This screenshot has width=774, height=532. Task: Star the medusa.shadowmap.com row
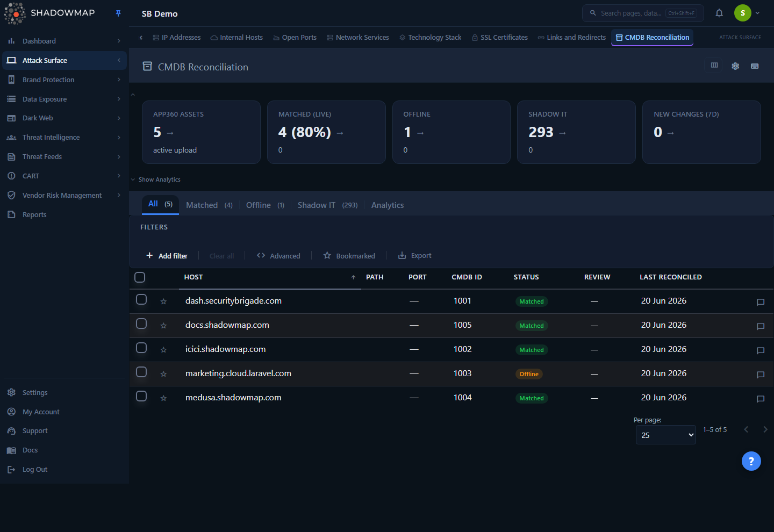(x=163, y=398)
